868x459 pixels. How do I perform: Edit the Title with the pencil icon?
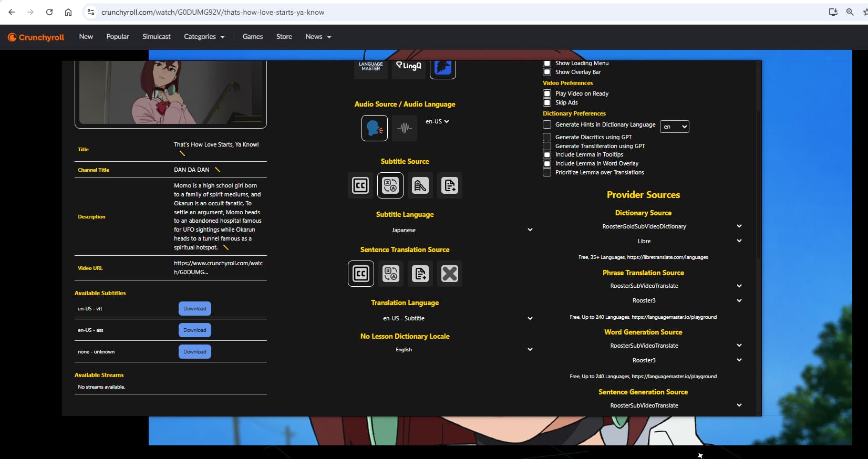182,153
